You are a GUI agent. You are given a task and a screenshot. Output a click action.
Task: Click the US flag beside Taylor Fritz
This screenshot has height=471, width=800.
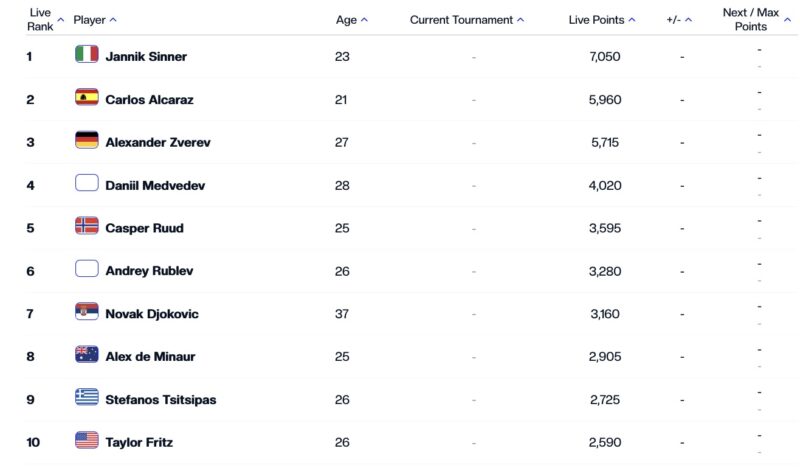[x=87, y=440]
